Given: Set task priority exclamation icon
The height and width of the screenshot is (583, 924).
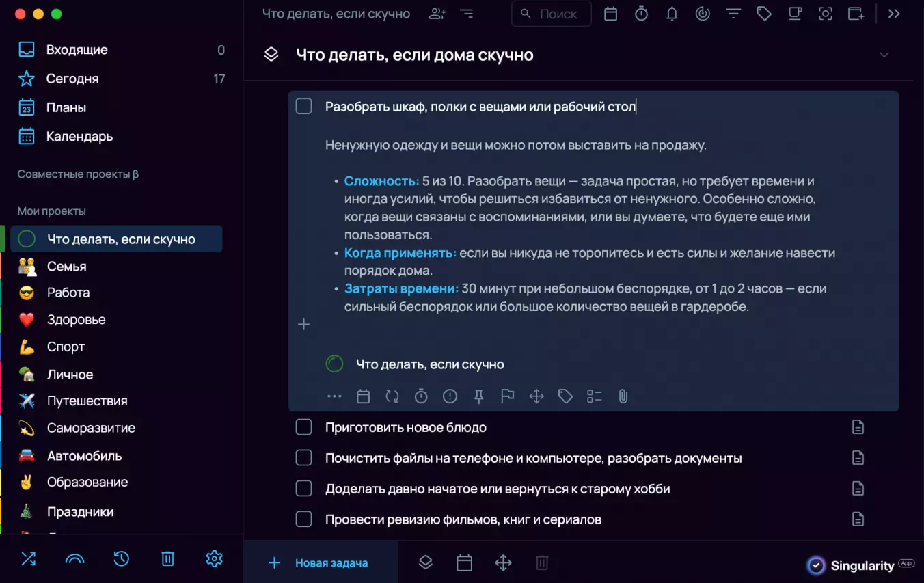Looking at the screenshot, I should tap(450, 396).
